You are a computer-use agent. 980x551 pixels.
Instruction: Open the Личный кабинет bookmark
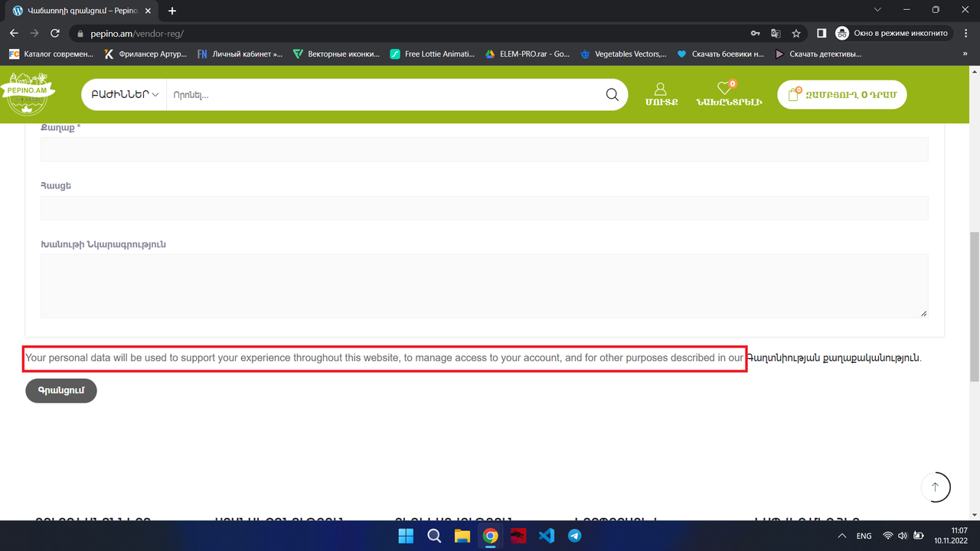[x=240, y=54]
